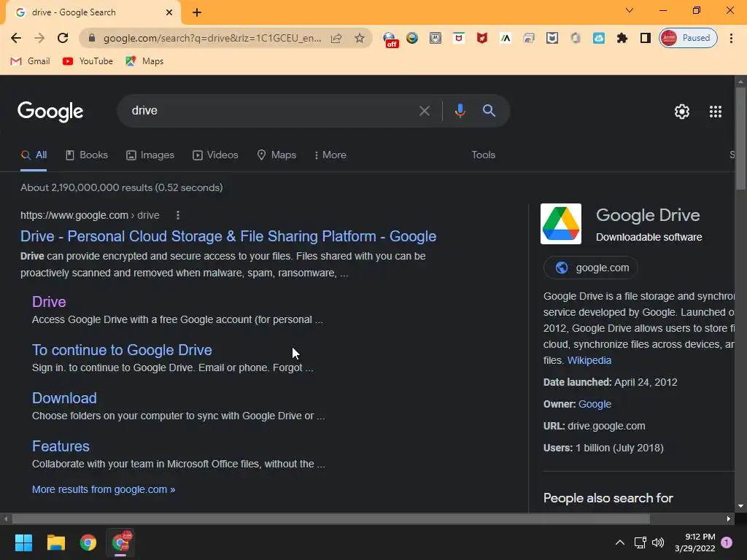Open Windows Start menu
Image resolution: width=747 pixels, height=560 pixels.
23,542
